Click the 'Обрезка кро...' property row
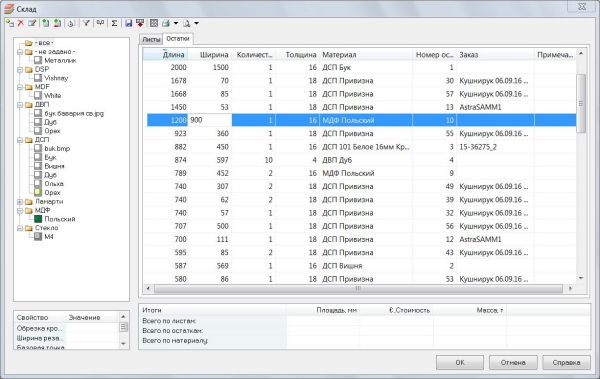Screen dimensions: 600x379 tap(67, 328)
